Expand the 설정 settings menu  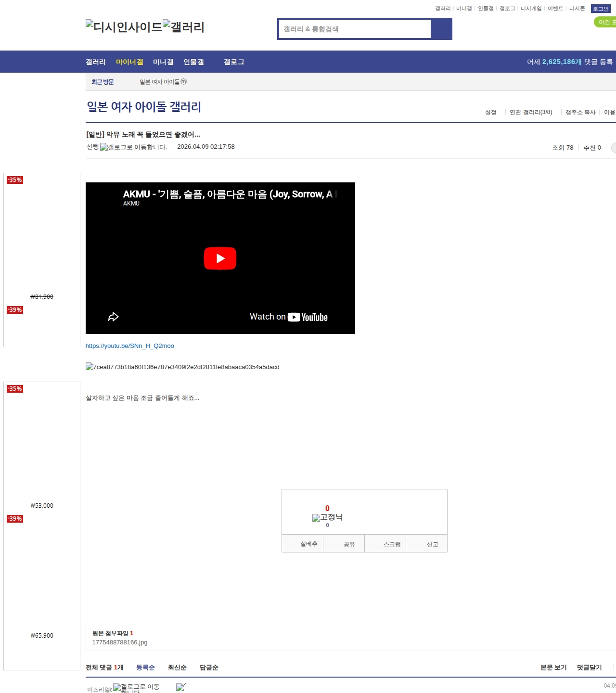point(491,112)
